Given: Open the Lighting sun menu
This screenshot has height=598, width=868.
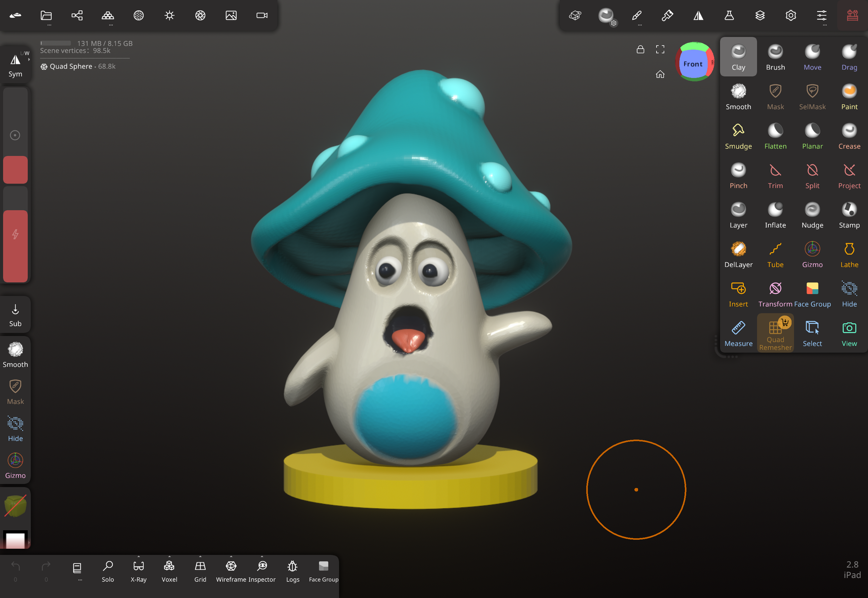Looking at the screenshot, I should (169, 16).
